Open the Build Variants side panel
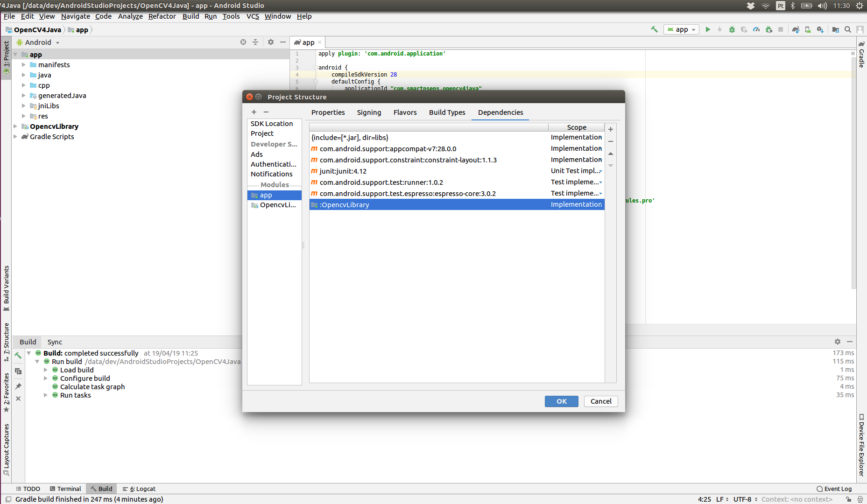Viewport: 867px width, 504px height. (6, 288)
